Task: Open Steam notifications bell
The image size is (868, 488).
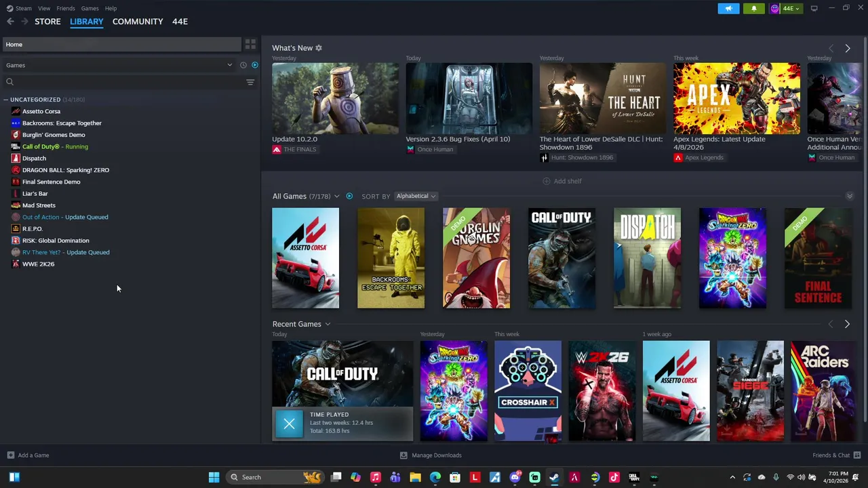Action: pyautogui.click(x=754, y=8)
